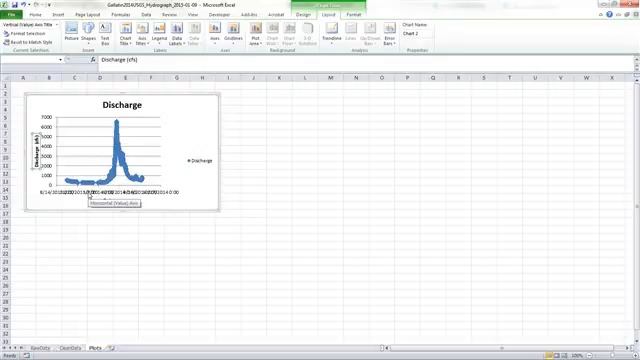Screen dimensions: 640x360
Task: Open the Developer tab
Action: (x=219, y=15)
